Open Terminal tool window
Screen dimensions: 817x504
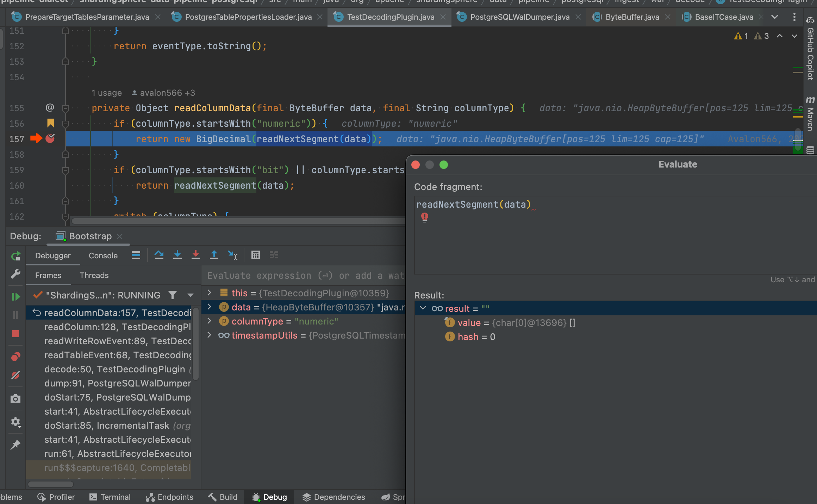(x=110, y=497)
